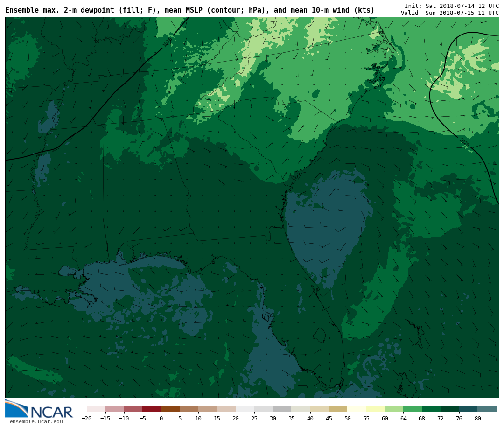Click the 1020 hPa contour label
504x427 pixels.
point(464,142)
